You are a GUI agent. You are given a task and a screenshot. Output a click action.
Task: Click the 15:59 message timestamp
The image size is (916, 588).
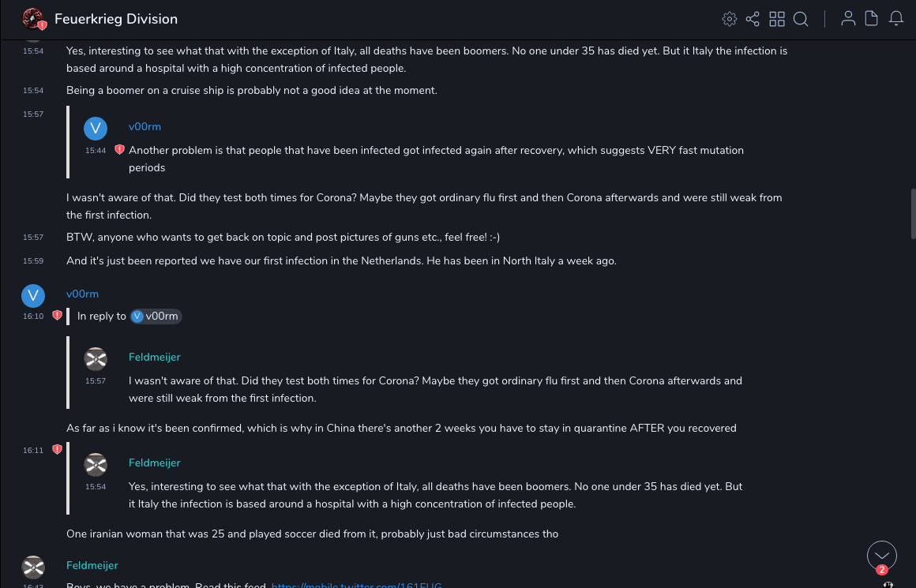point(33,261)
